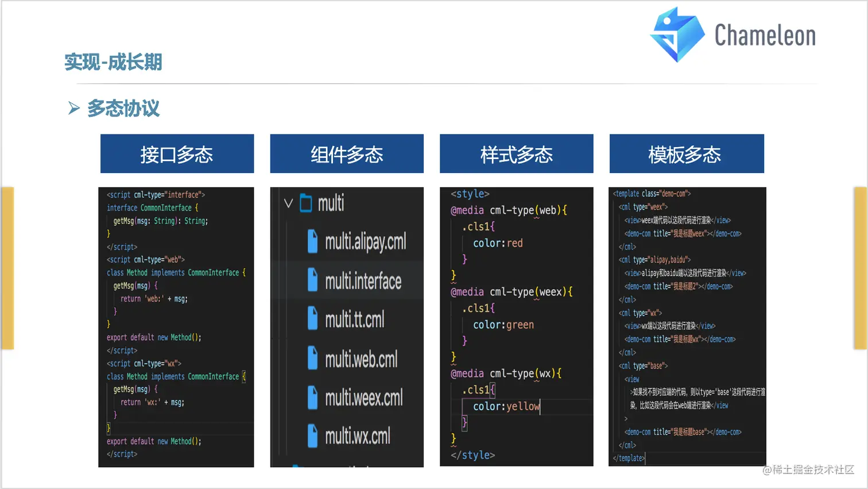
Task: Open multi.wx.cml file
Action: [x=358, y=436]
